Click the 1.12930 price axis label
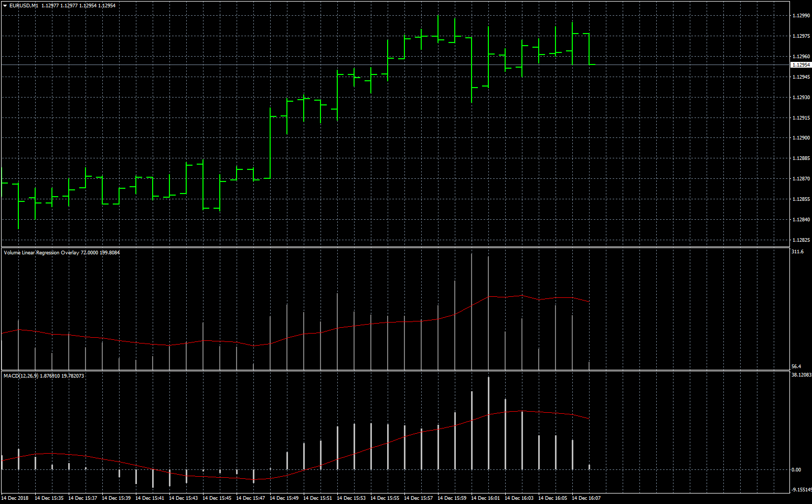The image size is (812, 504). pyautogui.click(x=801, y=98)
